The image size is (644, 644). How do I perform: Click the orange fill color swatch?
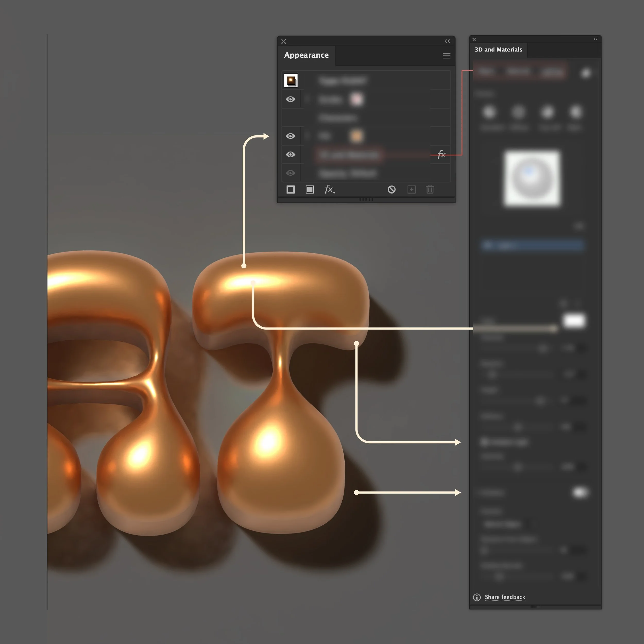356,136
